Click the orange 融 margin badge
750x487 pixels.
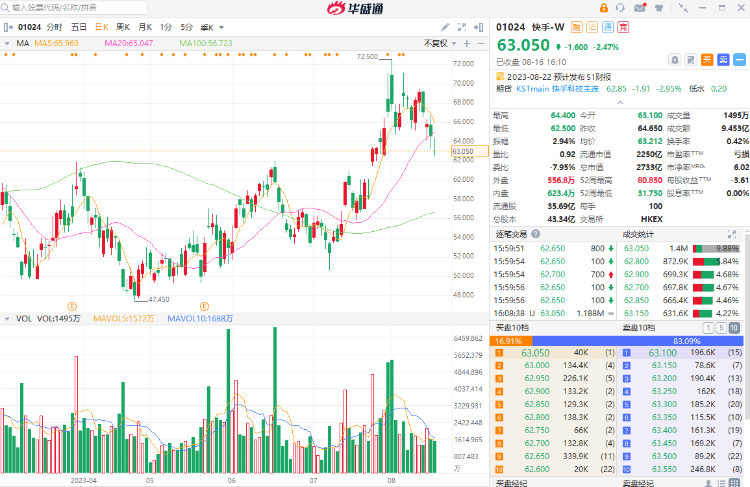tap(577, 27)
